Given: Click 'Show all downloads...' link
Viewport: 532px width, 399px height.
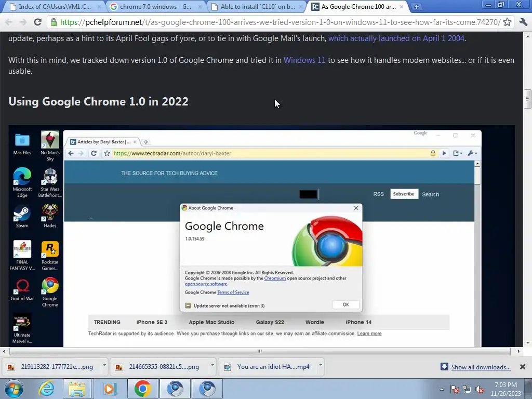Looking at the screenshot, I should (x=481, y=367).
